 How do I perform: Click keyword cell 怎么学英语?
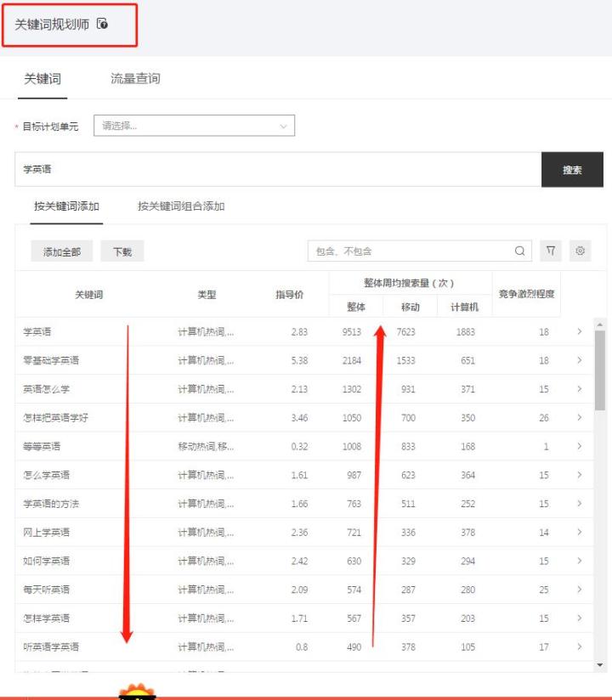tap(47, 475)
